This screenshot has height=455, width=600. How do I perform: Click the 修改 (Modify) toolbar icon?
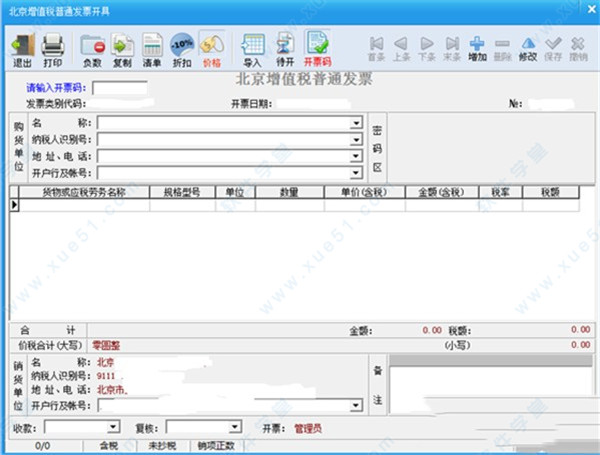coord(527,47)
